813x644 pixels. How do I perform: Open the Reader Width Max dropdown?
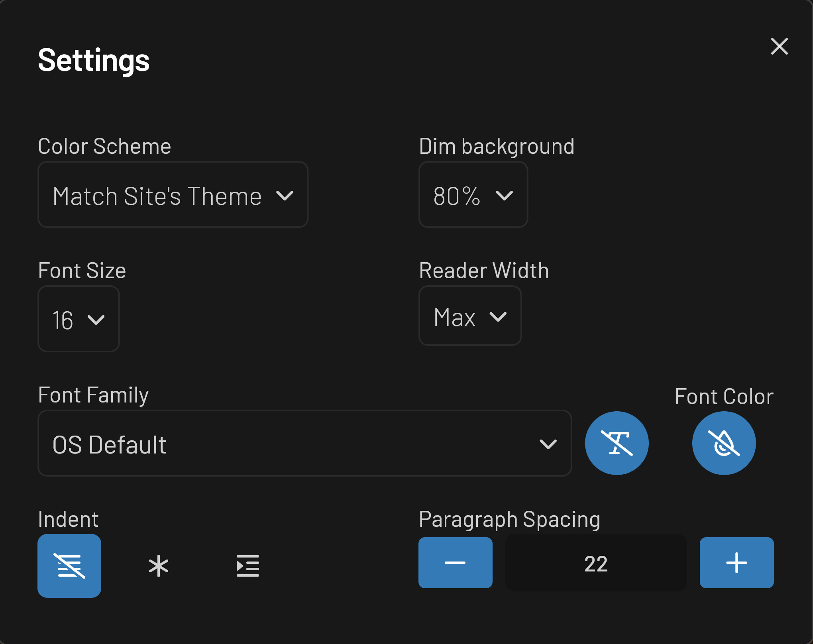pos(470,316)
